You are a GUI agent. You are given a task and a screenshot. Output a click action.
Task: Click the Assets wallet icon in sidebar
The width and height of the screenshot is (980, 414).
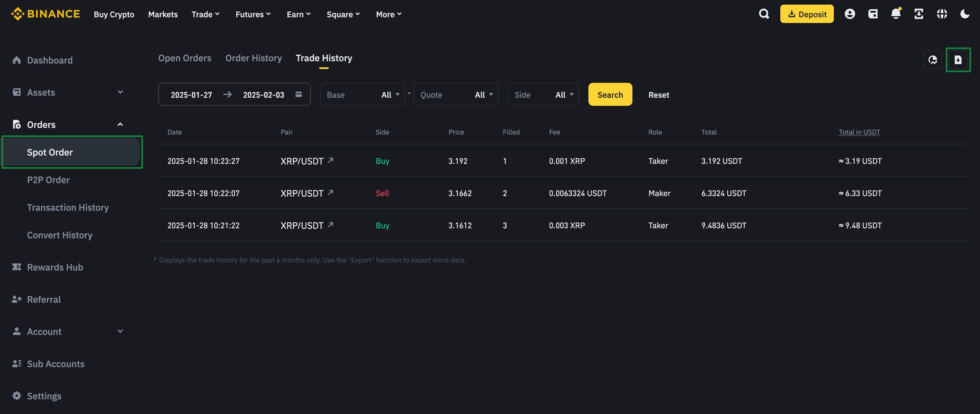16,92
